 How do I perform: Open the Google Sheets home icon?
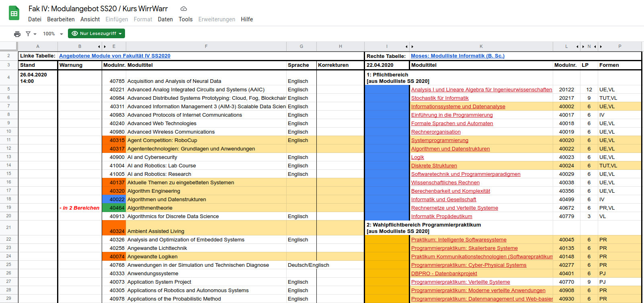[x=14, y=13]
